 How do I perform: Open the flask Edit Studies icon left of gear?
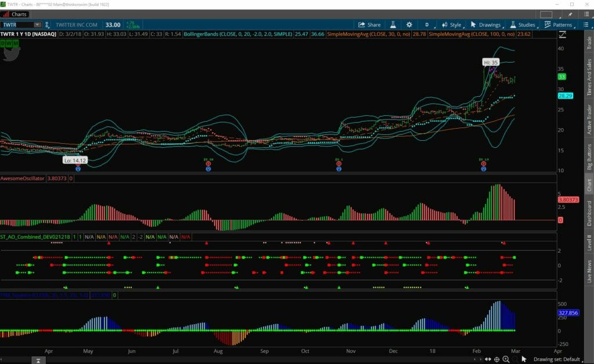393,25
